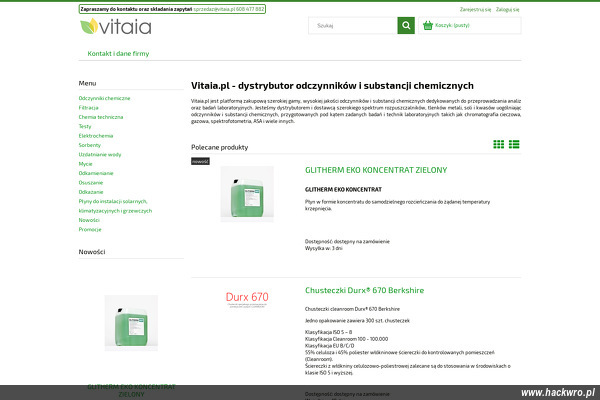Viewport: 600px width, 400px height.
Task: Select Chemia techniczna category
Action: [x=101, y=117]
